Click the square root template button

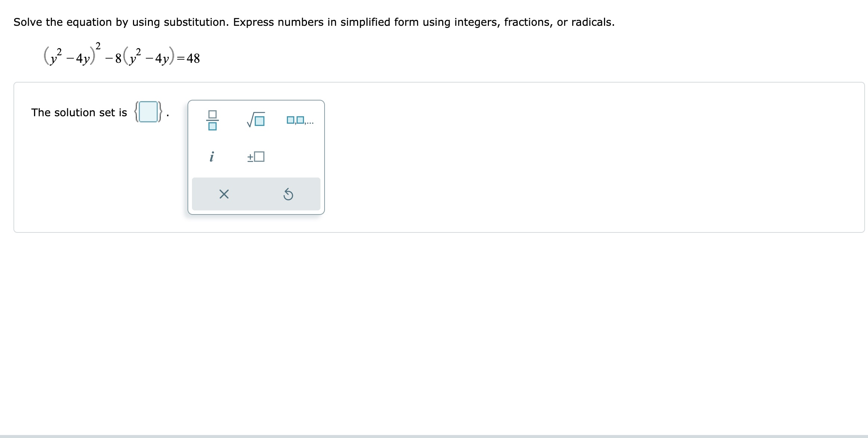click(x=255, y=120)
